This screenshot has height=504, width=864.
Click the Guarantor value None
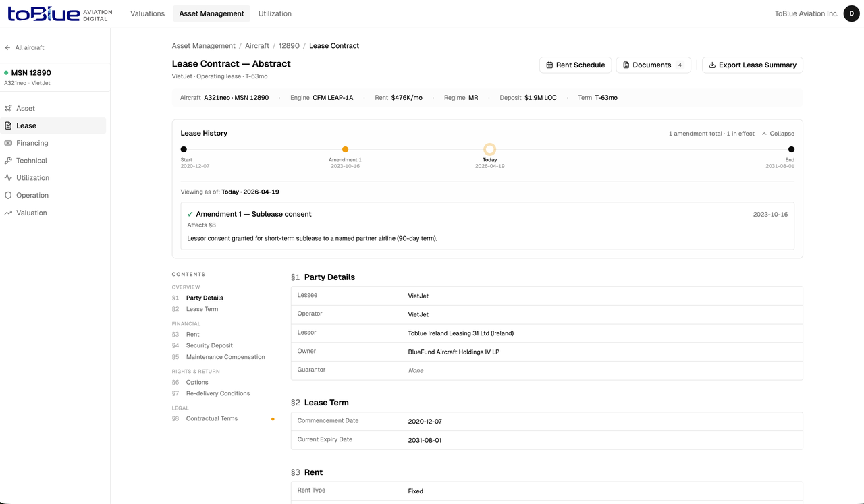click(416, 371)
